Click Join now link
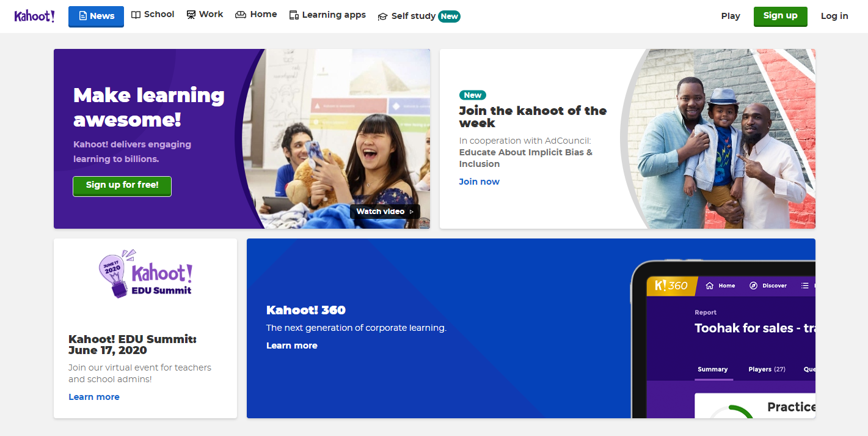Viewport: 868px width, 436px height. tap(480, 182)
